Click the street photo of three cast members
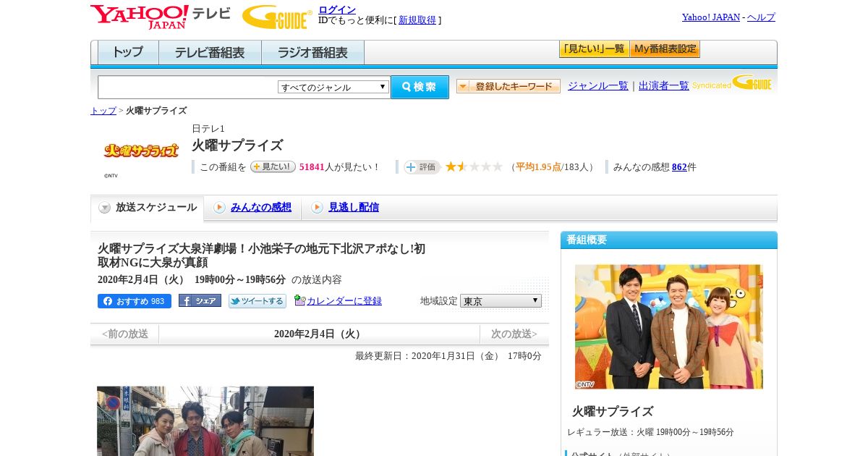Image resolution: width=868 pixels, height=456 pixels. (x=205, y=421)
